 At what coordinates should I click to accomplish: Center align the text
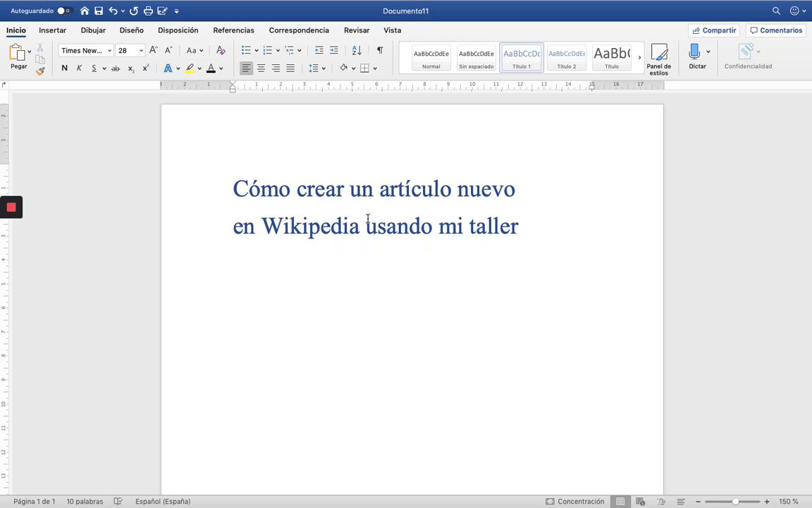point(261,68)
